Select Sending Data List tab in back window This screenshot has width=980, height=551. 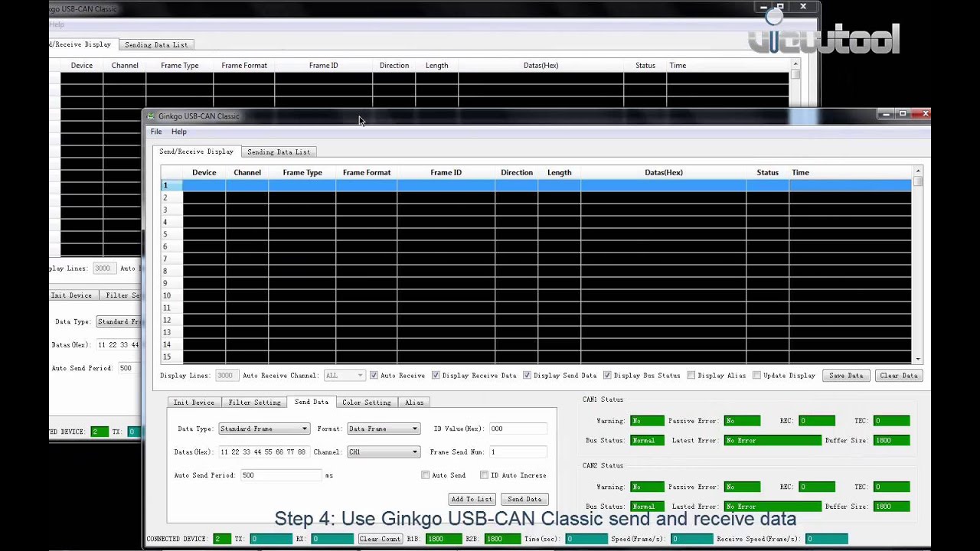coord(156,45)
